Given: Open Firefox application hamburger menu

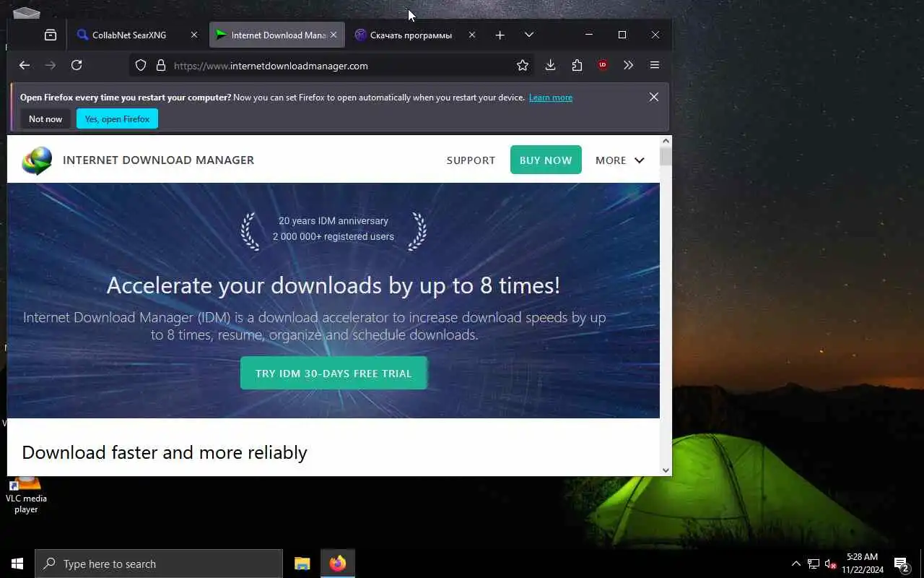Looking at the screenshot, I should pos(655,65).
